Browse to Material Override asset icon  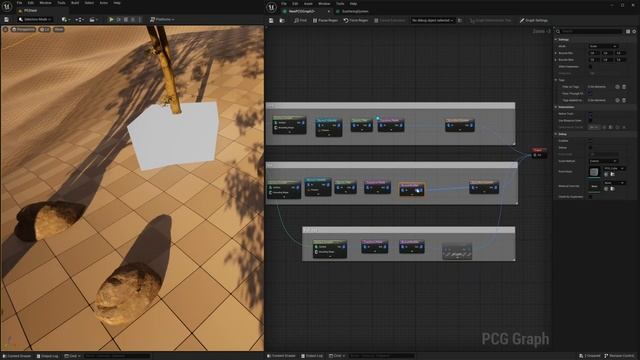(x=612, y=189)
